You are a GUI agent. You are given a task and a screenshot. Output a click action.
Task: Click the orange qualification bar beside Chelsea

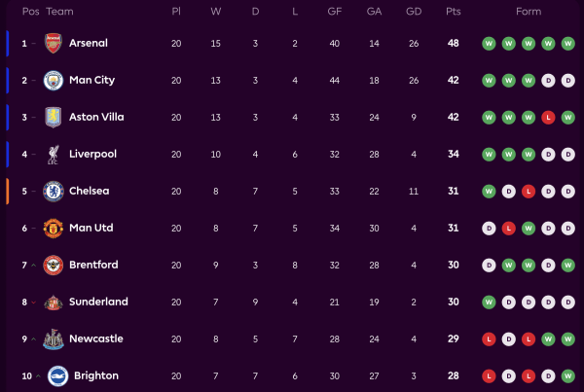pos(7,191)
